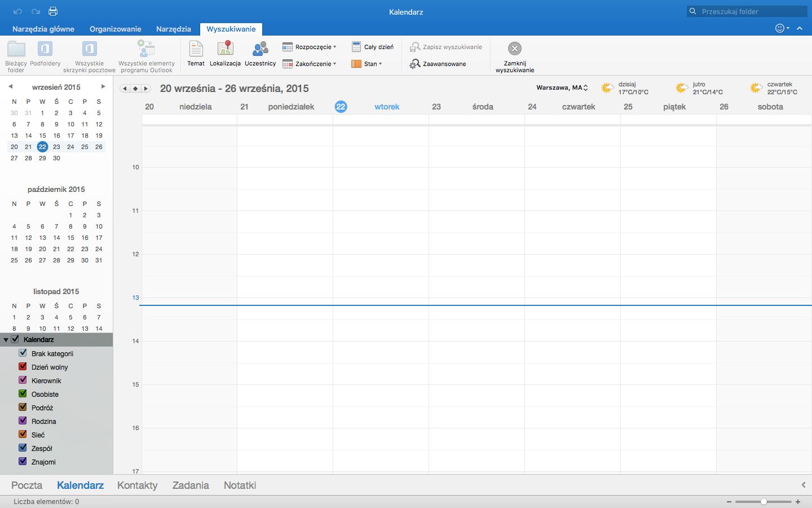This screenshot has width=812, height=508.
Task: Toggle Dzień wolny category checkbox
Action: click(23, 366)
